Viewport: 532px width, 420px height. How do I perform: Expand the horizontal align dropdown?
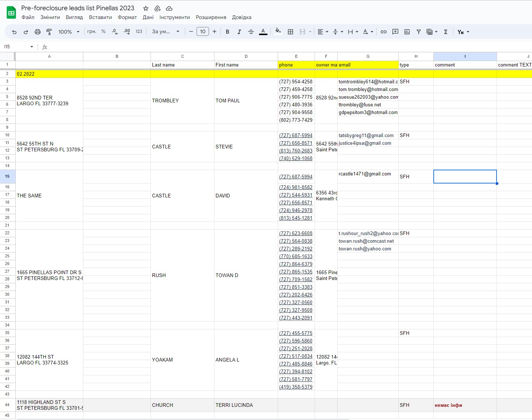[323, 32]
